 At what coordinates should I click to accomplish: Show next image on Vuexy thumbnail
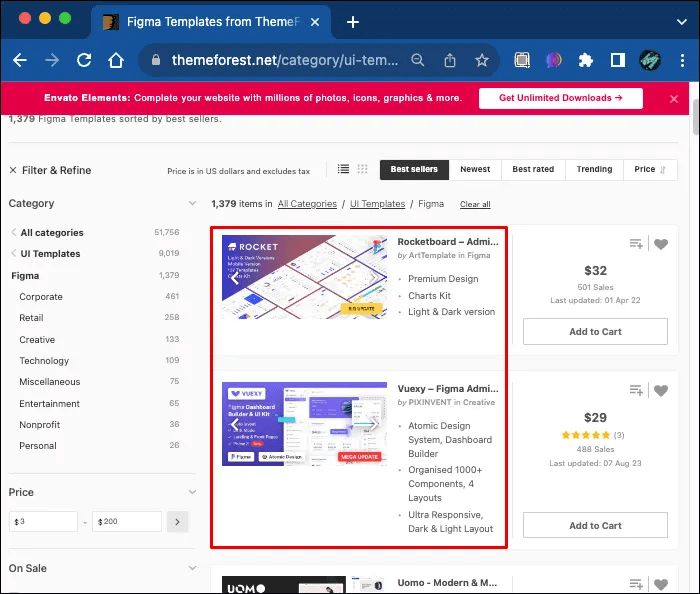[x=374, y=424]
